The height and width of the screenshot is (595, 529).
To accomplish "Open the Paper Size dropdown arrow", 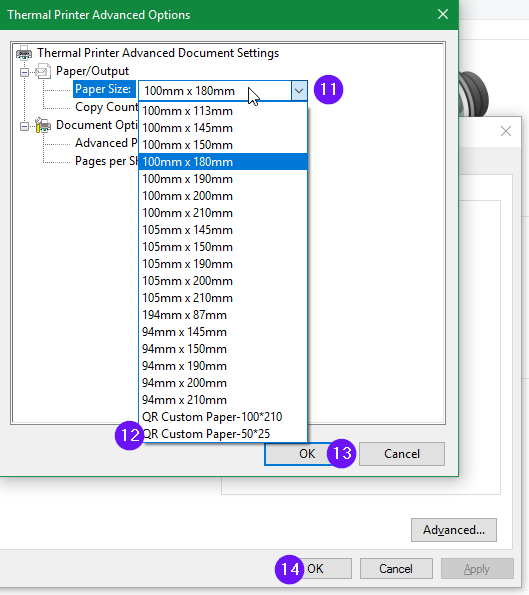I will (x=299, y=91).
